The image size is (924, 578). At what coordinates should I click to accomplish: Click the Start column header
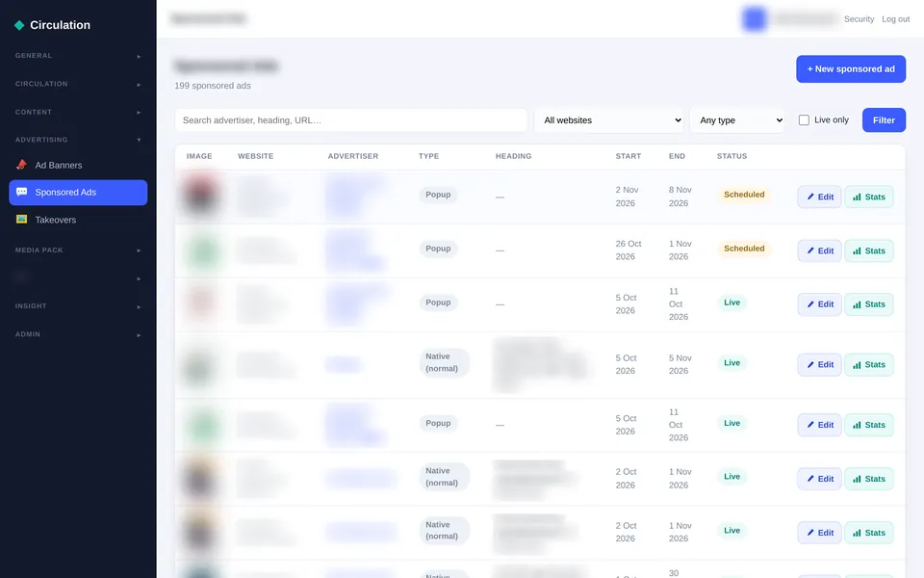pos(629,156)
